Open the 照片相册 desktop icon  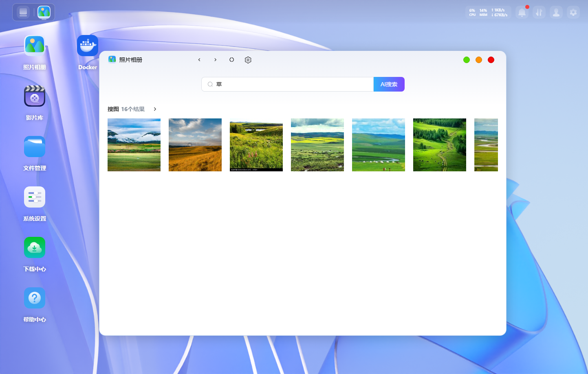[35, 46]
